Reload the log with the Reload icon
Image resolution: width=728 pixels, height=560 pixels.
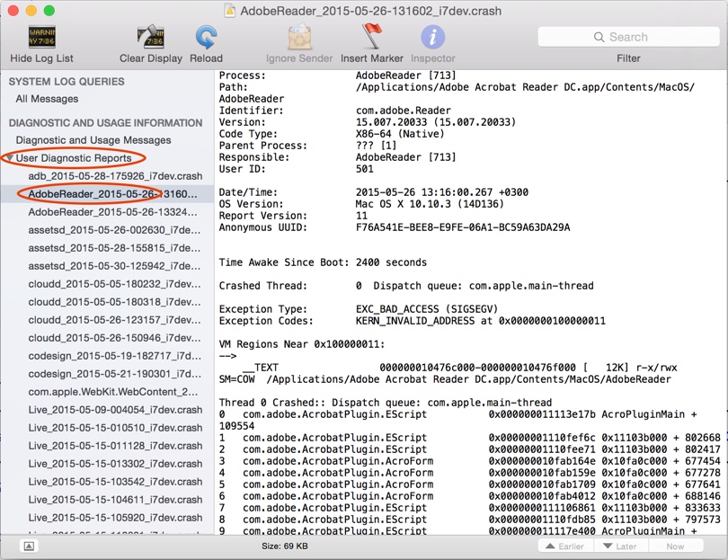coord(206,37)
